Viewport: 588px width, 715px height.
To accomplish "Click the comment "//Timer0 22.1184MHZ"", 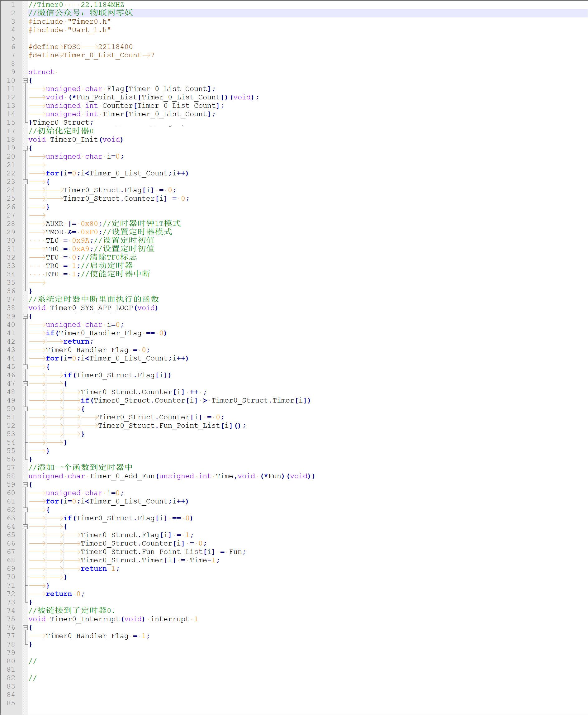I will click(76, 5).
